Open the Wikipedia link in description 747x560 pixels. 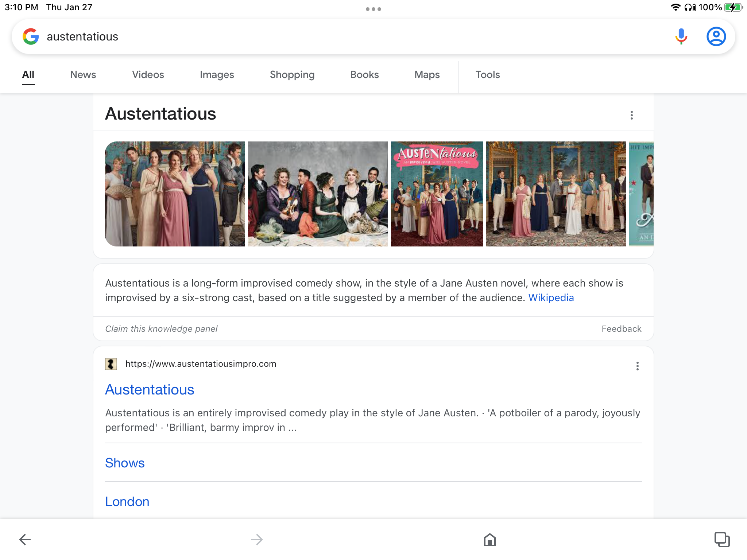[x=551, y=298]
